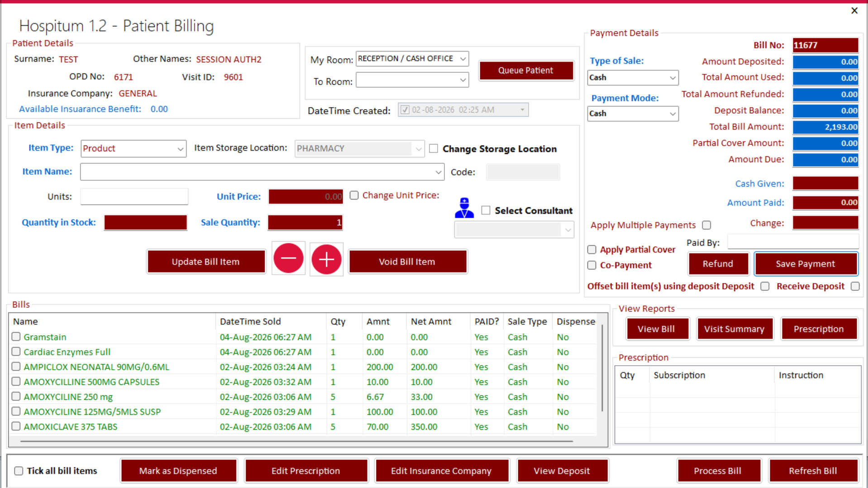
Task: Click the red minus quantity icon
Action: click(288, 258)
